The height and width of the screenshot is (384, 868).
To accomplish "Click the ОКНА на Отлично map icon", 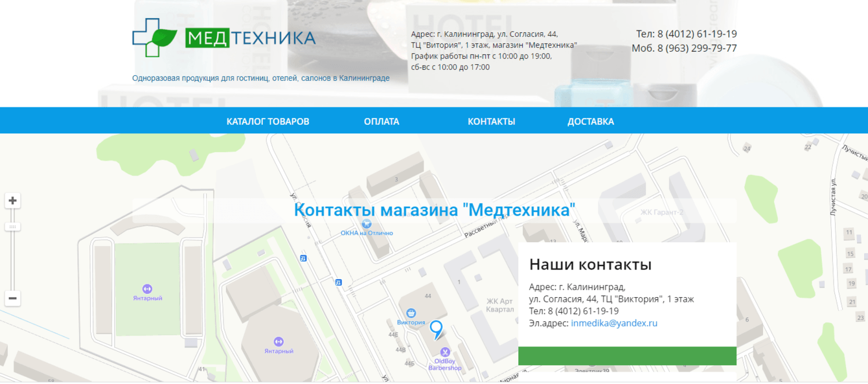I will click(x=367, y=224).
